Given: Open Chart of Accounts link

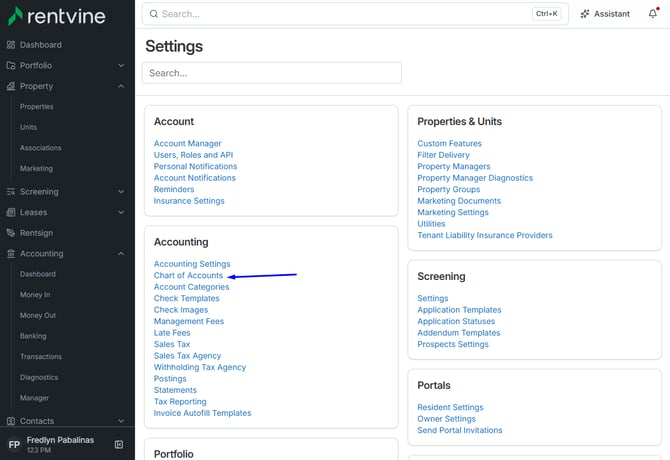Looking at the screenshot, I should 188,275.
